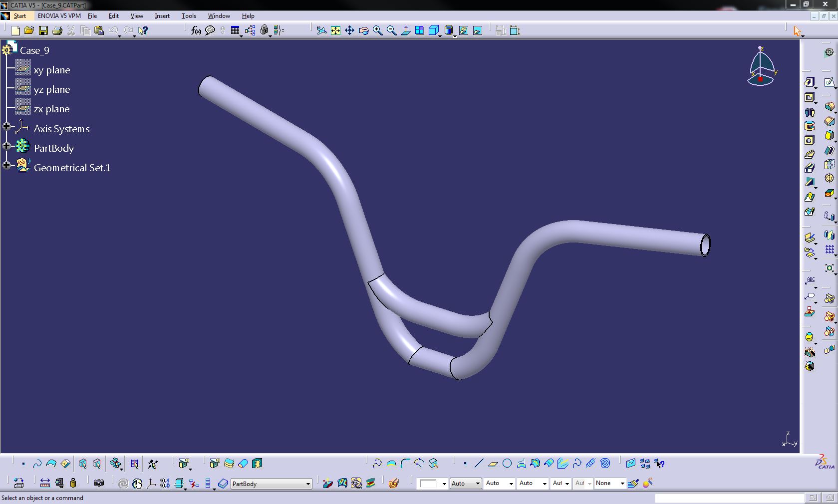Create a new document with New icon
The height and width of the screenshot is (504, 838).
15,30
